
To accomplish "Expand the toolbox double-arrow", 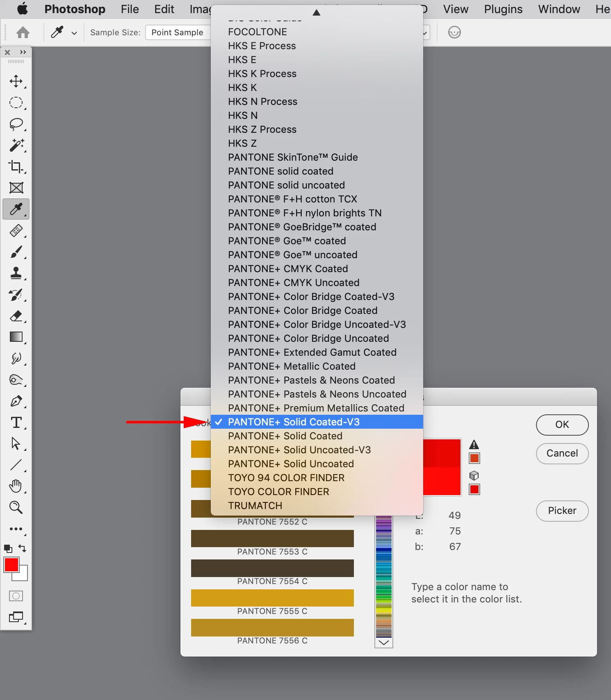I will tap(23, 52).
